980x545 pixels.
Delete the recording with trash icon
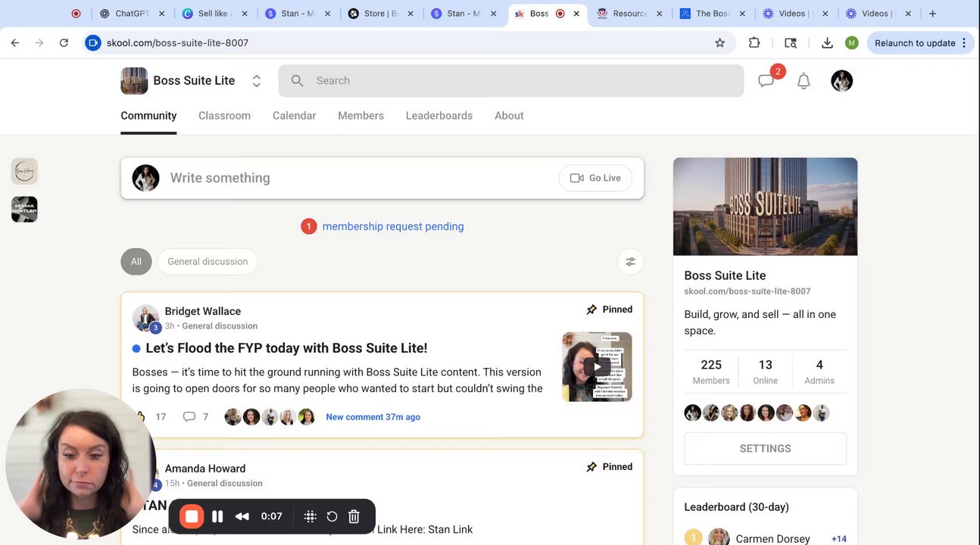[x=354, y=516]
